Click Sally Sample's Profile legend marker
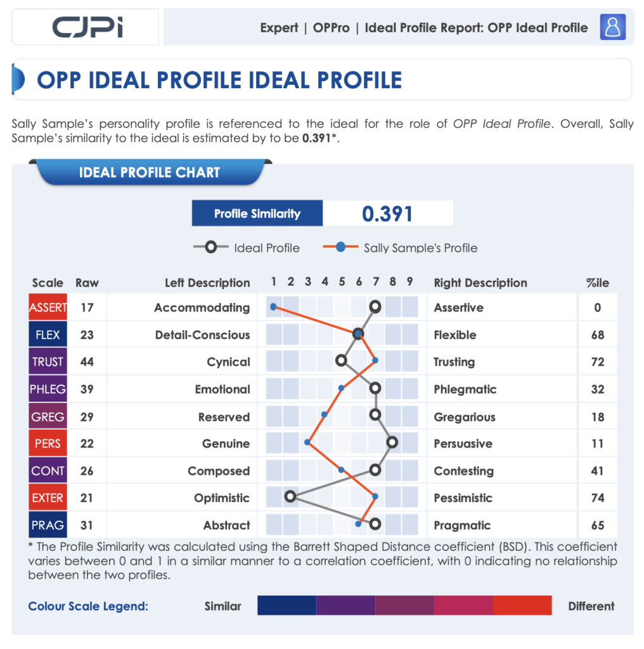Screen dimensions: 644x649 pyautogui.click(x=340, y=247)
